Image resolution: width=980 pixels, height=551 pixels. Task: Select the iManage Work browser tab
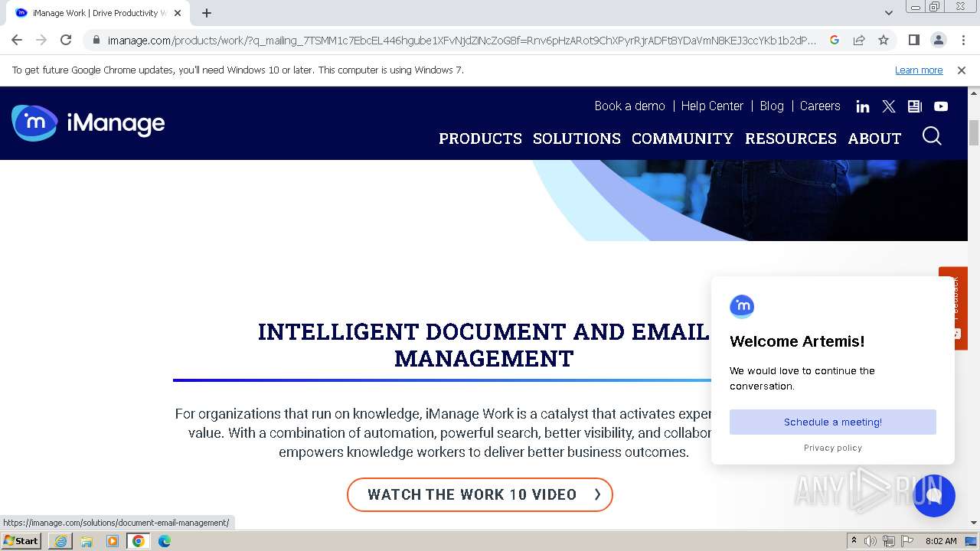98,13
